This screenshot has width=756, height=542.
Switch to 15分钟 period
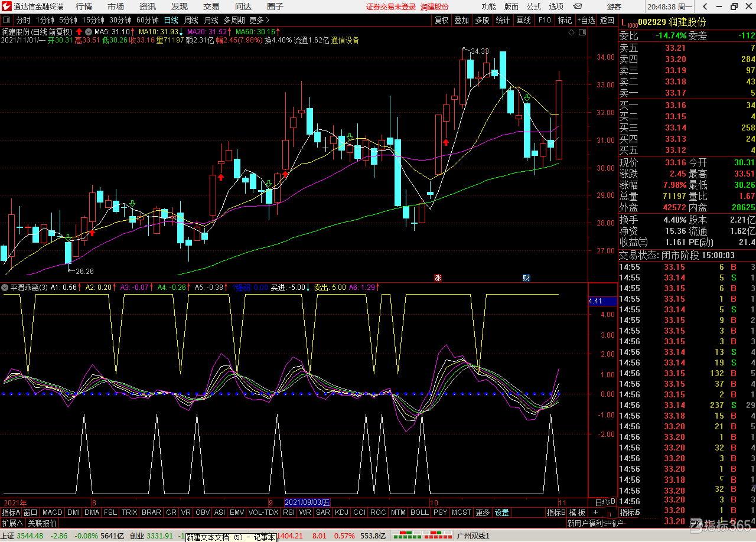click(x=93, y=20)
